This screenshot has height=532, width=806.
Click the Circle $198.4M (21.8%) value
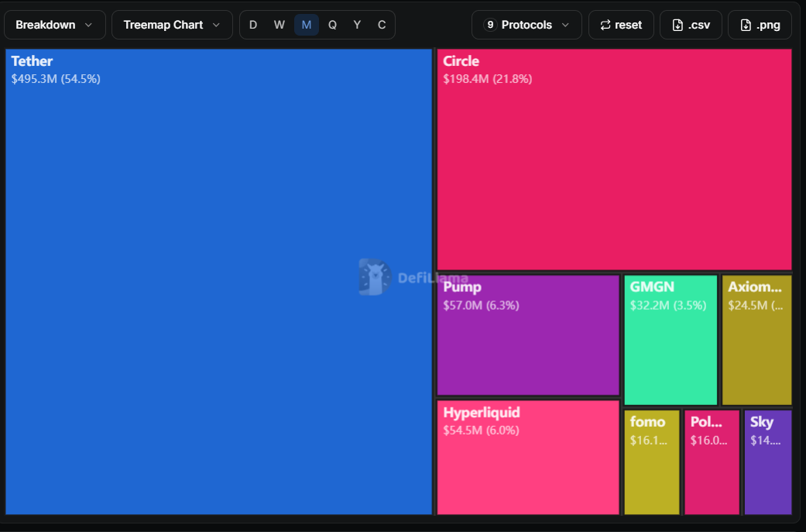pyautogui.click(x=487, y=79)
